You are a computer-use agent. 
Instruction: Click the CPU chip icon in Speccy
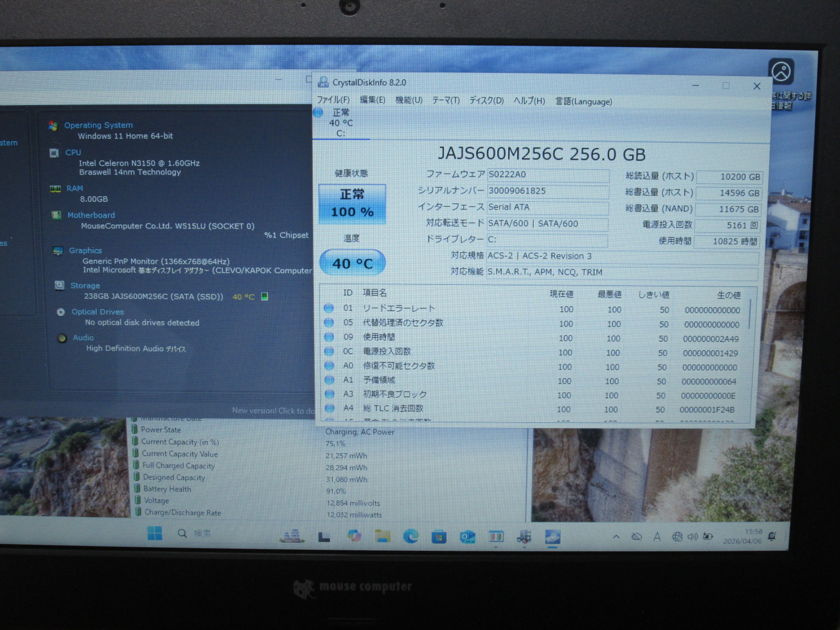pos(54,153)
